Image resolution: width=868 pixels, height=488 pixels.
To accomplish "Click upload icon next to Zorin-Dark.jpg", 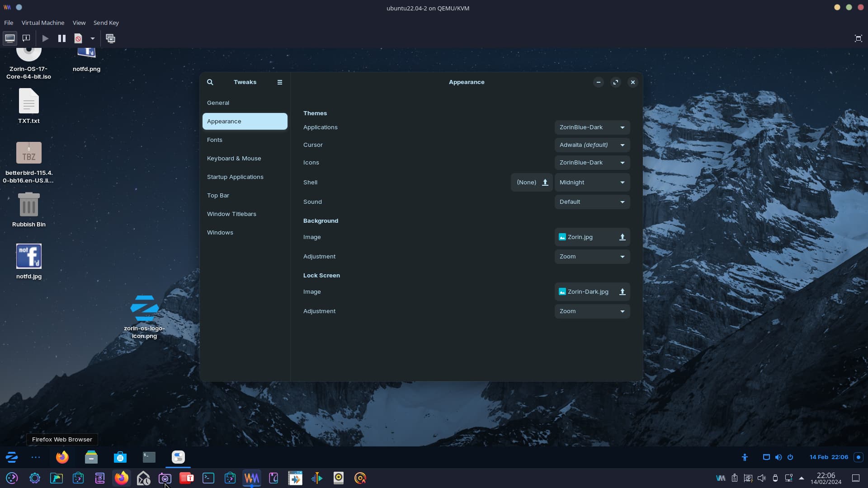I will click(x=622, y=292).
